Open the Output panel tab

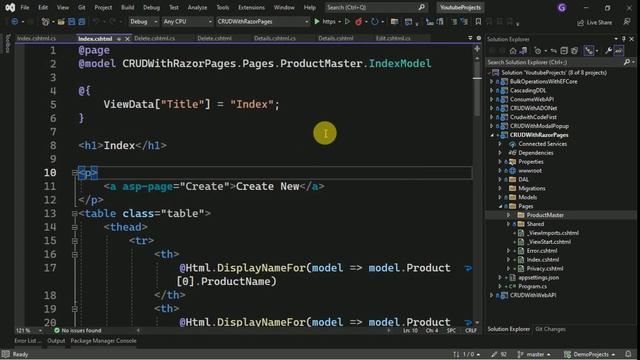[x=56, y=341]
